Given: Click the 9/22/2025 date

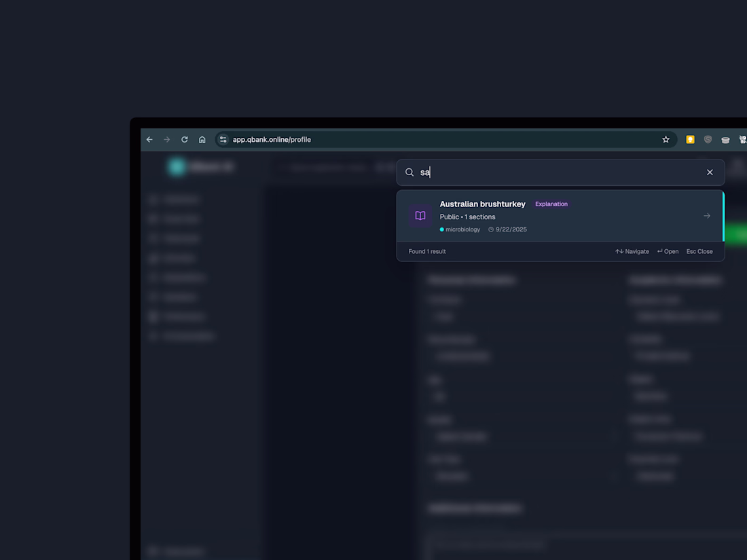Looking at the screenshot, I should (511, 229).
